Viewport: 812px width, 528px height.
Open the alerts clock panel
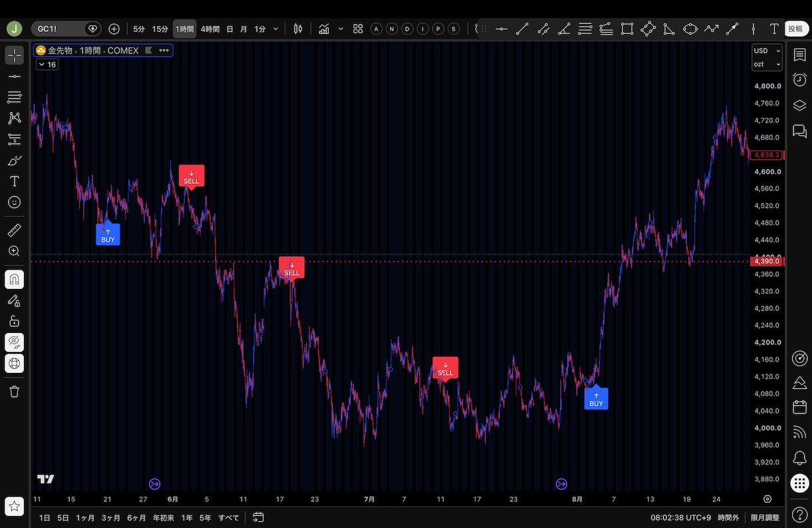click(799, 80)
